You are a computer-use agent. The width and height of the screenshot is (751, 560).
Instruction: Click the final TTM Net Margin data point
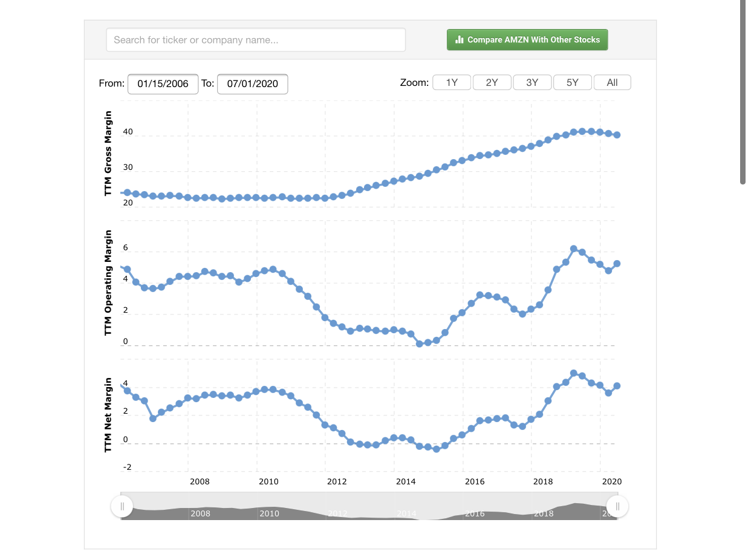click(x=617, y=386)
